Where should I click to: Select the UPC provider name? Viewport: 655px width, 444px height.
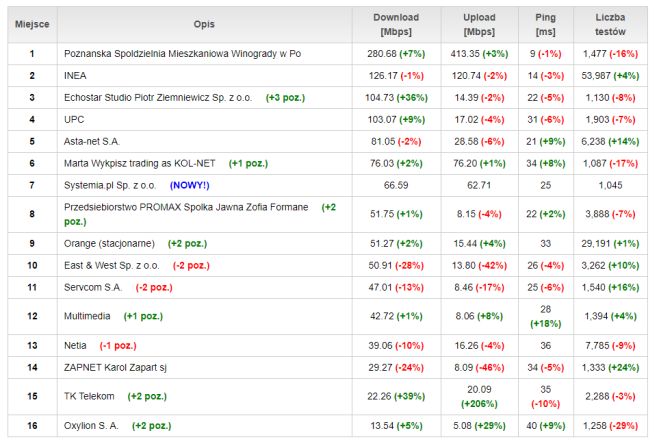(75, 119)
